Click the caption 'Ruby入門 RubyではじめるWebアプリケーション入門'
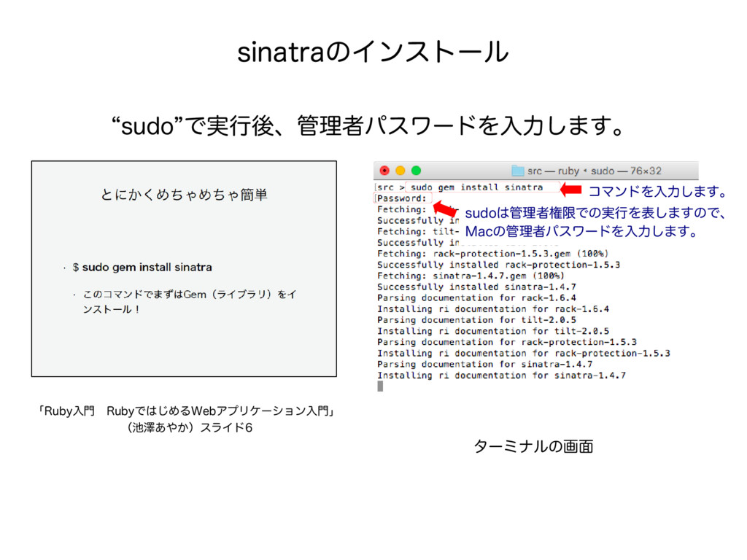 pos(186,411)
